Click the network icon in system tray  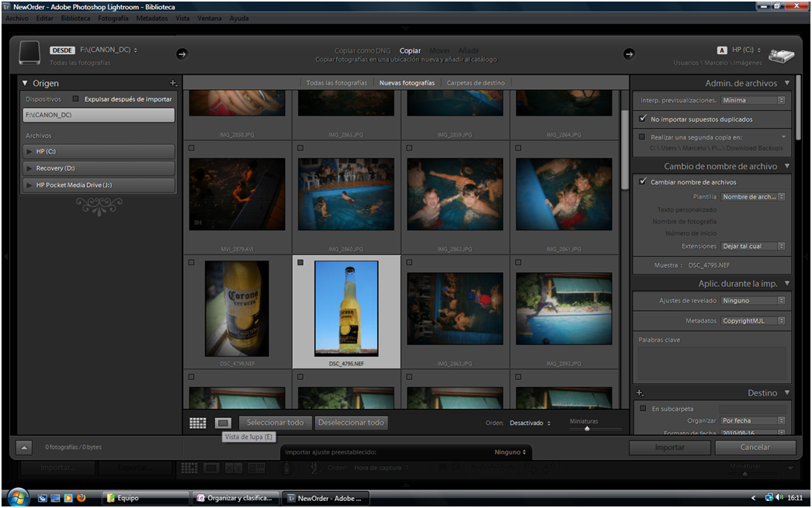pos(769,498)
